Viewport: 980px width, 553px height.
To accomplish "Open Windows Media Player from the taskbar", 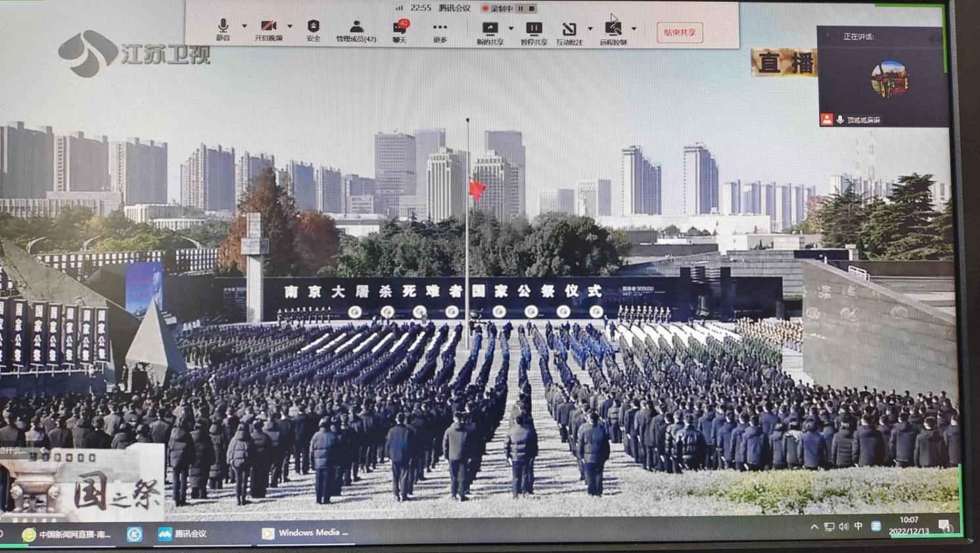I will pyautogui.click(x=305, y=533).
